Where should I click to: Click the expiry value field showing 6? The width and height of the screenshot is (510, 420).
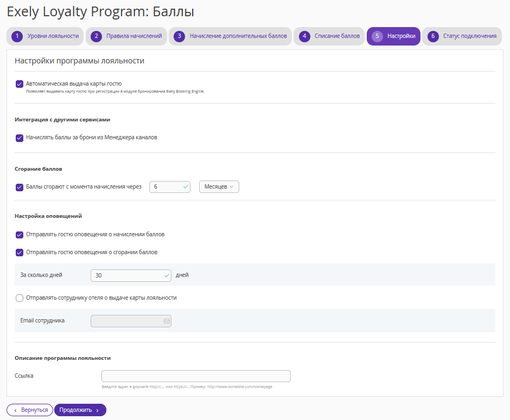point(169,187)
